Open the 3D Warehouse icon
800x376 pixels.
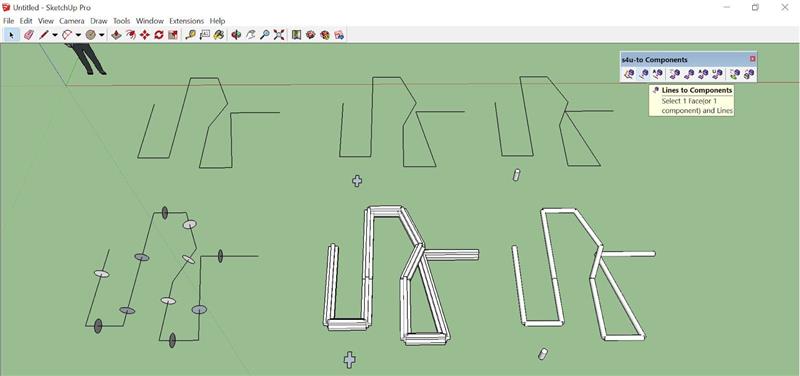(296, 35)
